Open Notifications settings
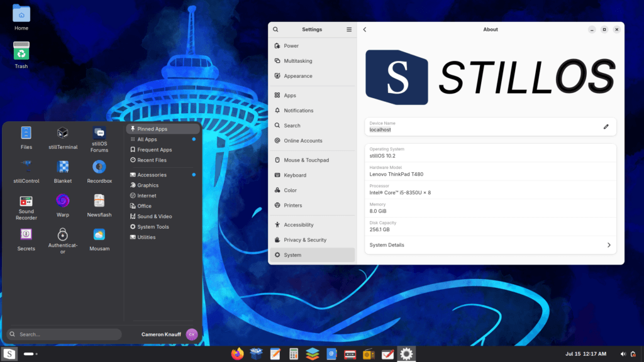Screen dimensions: 644x362 (312, 111)
